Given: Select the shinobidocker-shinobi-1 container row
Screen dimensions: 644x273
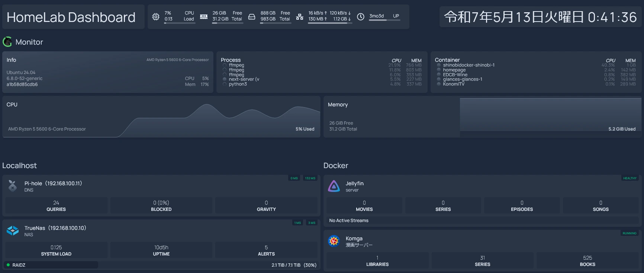Looking at the screenshot, I should pyautogui.click(x=468, y=65).
